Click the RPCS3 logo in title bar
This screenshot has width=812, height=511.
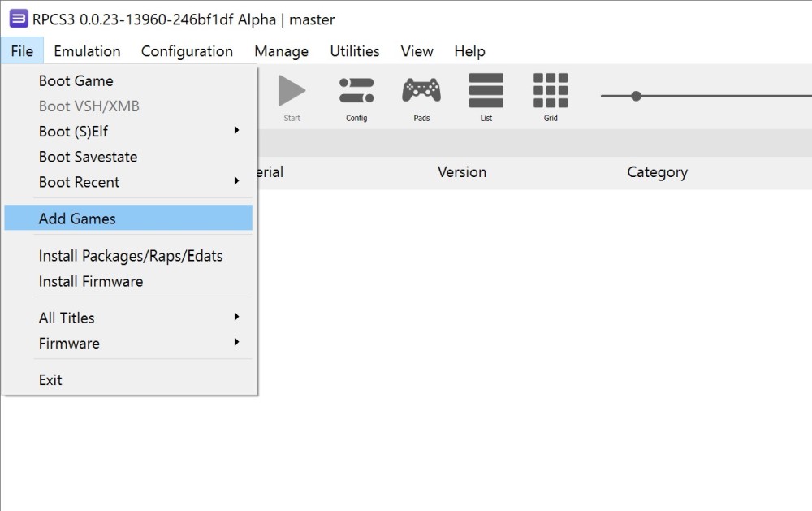18,19
